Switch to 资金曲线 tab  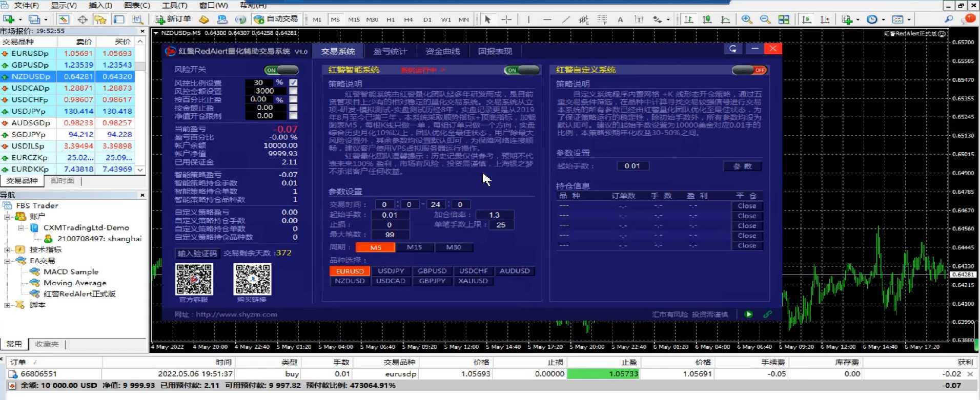click(x=443, y=51)
